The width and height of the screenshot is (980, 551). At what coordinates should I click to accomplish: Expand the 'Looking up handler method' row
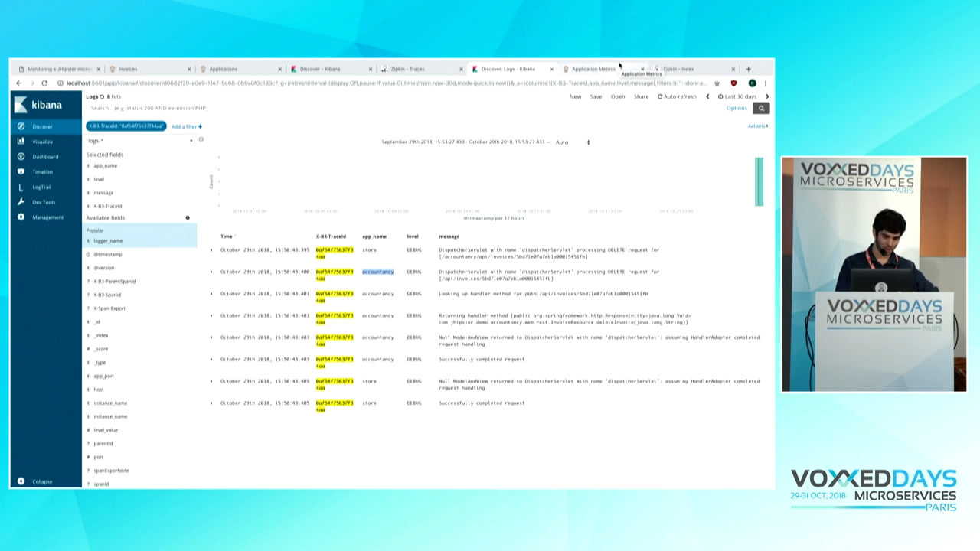click(212, 293)
